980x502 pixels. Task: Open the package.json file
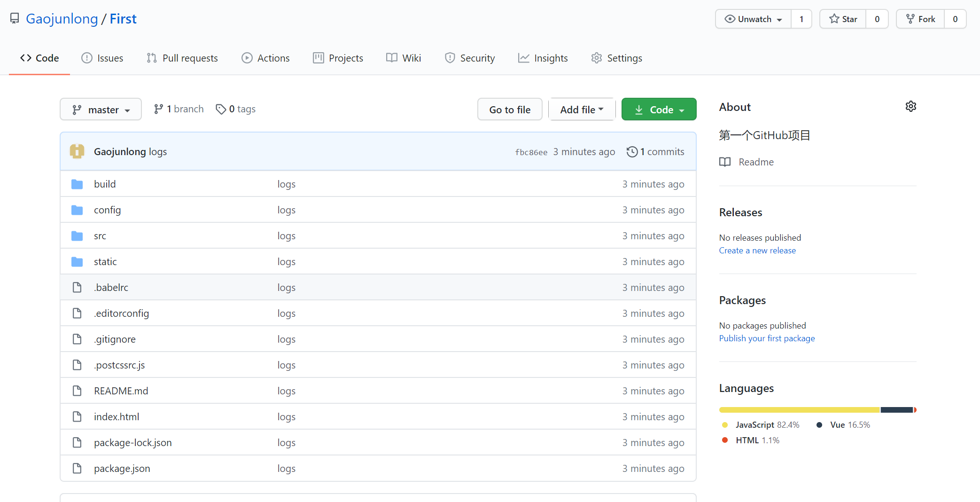[122, 468]
